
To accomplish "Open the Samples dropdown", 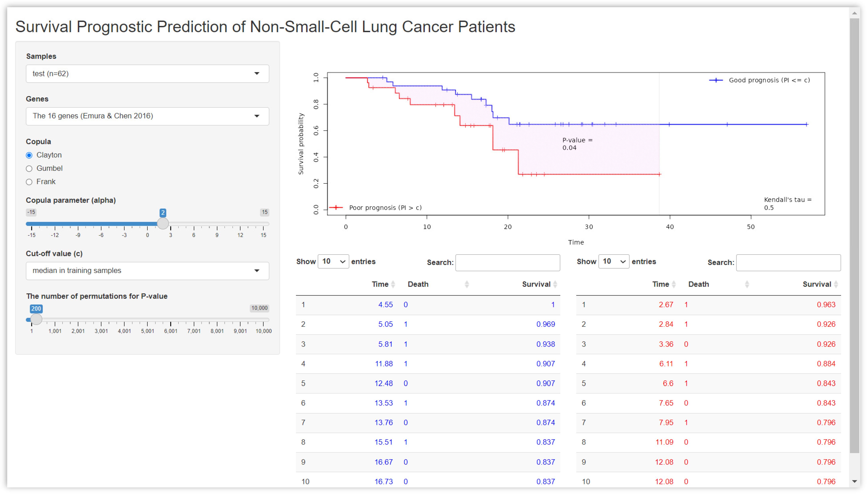I will click(147, 74).
